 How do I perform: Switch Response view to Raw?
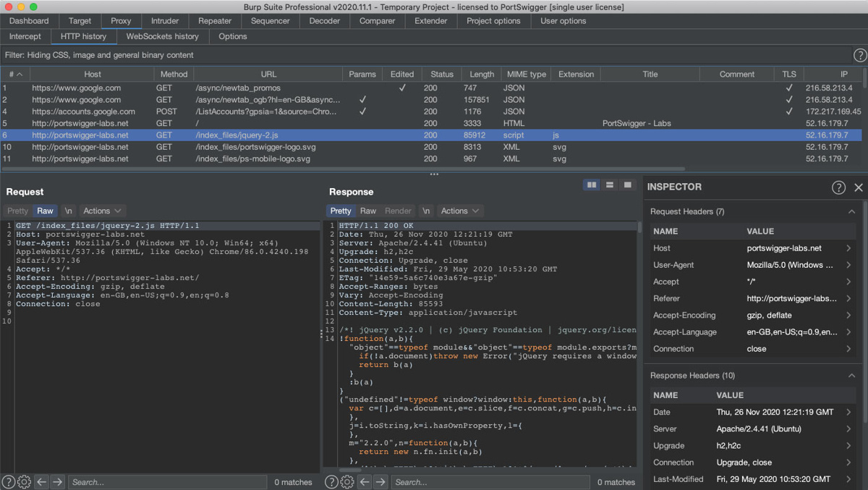tap(368, 211)
